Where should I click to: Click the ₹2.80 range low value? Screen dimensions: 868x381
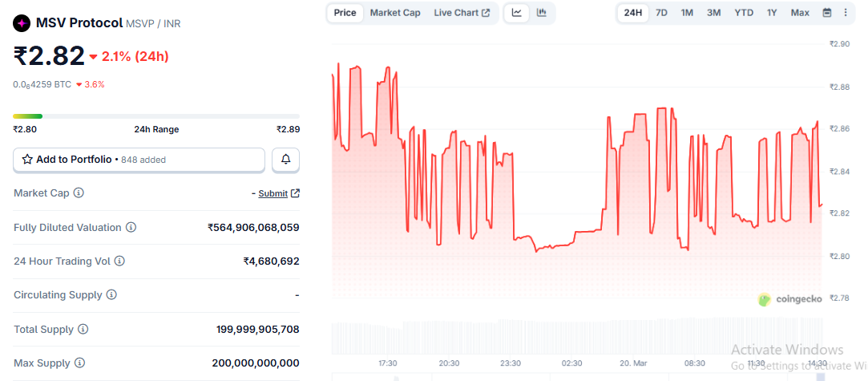(x=25, y=130)
